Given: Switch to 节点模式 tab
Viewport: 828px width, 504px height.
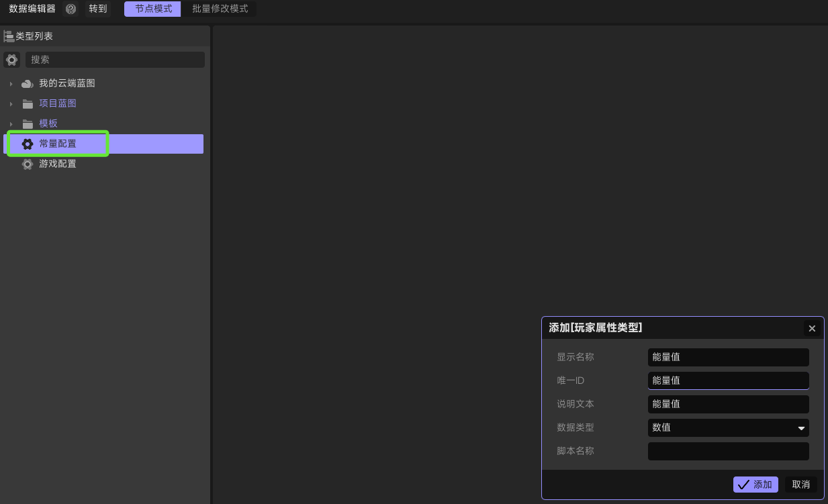Looking at the screenshot, I should 152,9.
